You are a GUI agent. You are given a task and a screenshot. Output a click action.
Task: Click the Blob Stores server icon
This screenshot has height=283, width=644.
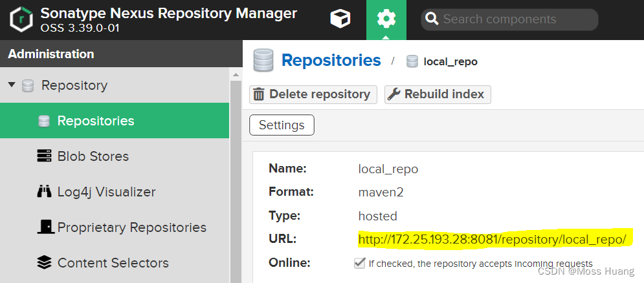pyautogui.click(x=44, y=156)
